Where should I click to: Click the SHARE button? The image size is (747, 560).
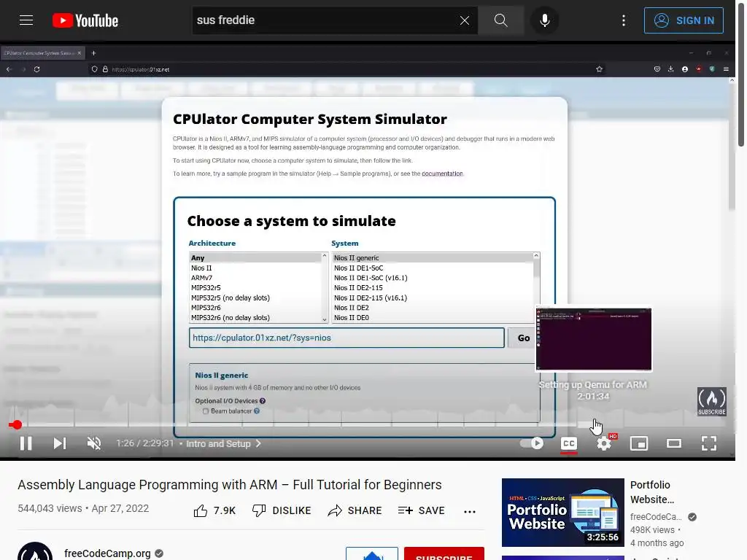[x=355, y=510]
